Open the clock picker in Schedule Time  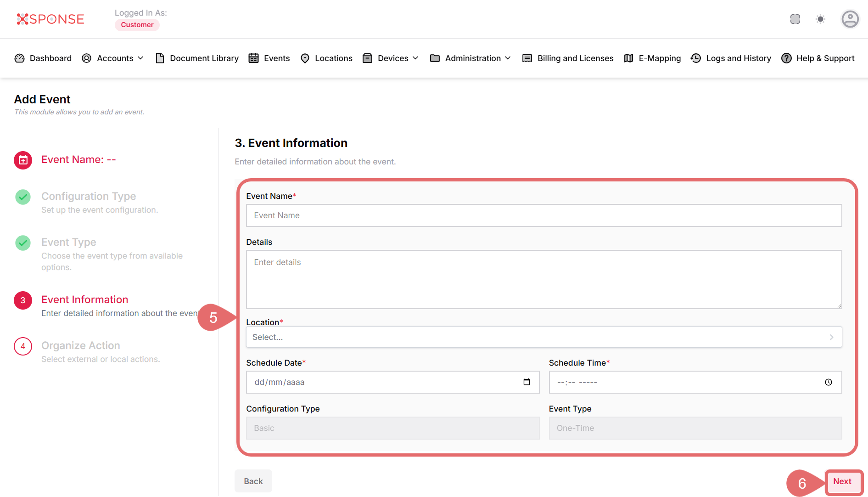click(828, 382)
